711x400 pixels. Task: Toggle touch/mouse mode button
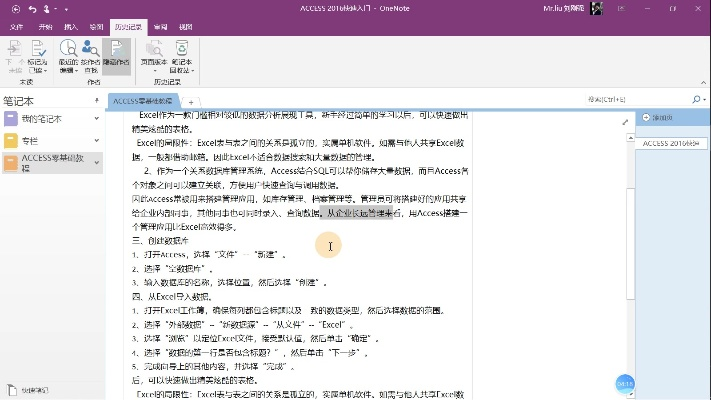coord(47,9)
